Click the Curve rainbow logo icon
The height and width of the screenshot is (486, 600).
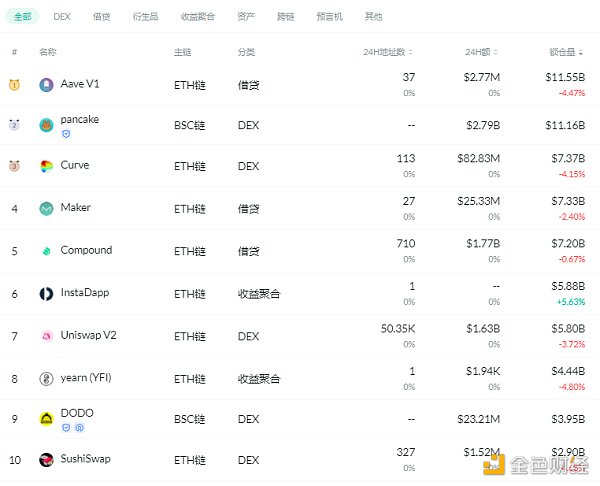click(46, 166)
